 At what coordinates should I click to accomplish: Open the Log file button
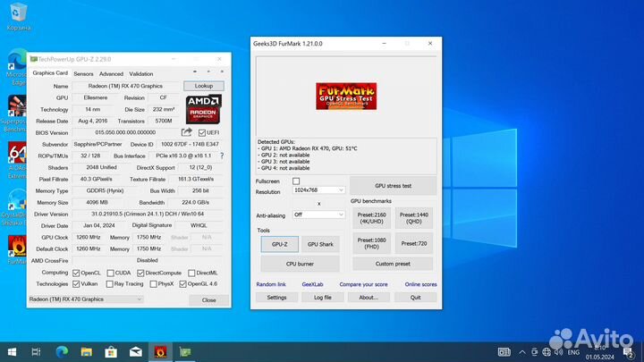coord(322,297)
